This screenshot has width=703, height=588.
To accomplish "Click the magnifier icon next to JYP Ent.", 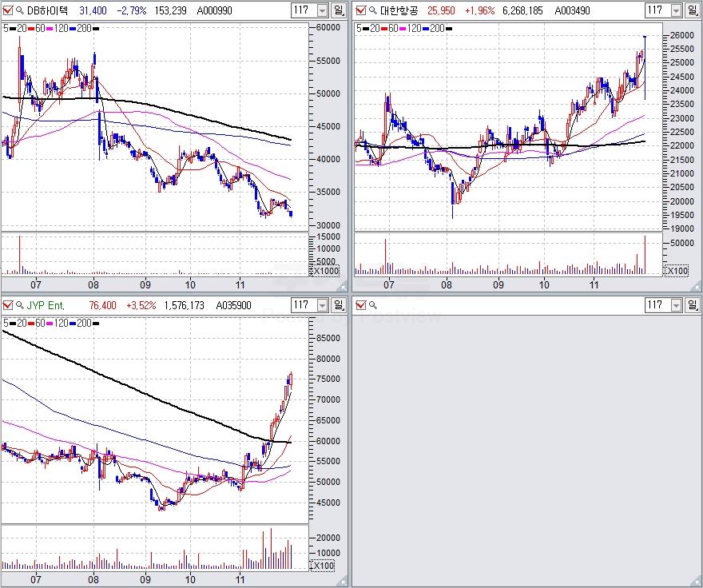I will tap(20, 305).
